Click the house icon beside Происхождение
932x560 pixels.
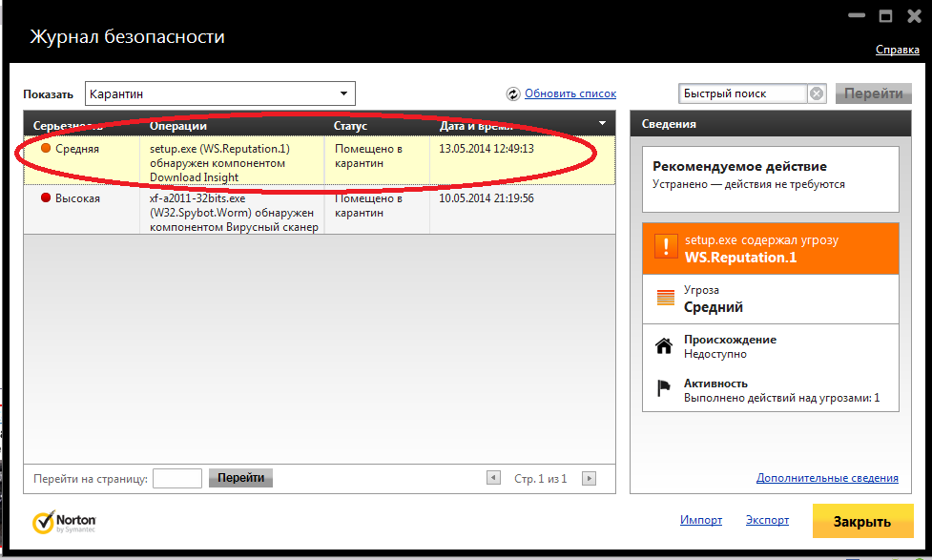[x=664, y=345]
